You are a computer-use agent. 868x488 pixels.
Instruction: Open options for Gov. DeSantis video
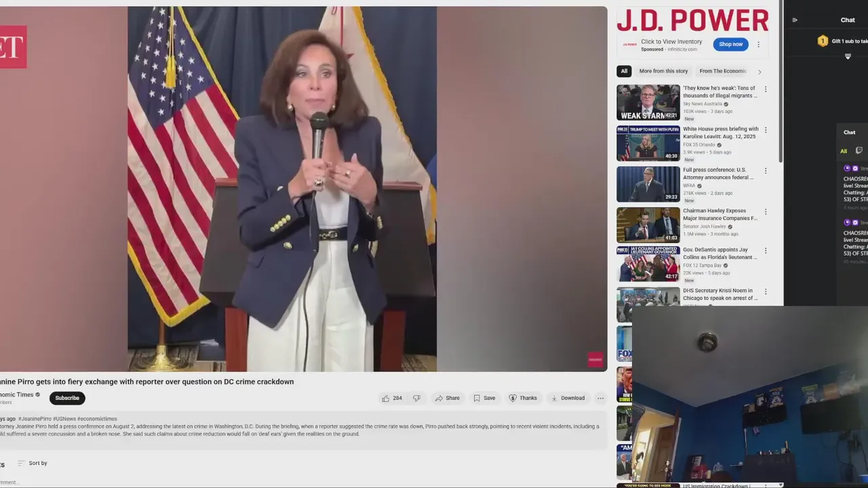tap(766, 251)
